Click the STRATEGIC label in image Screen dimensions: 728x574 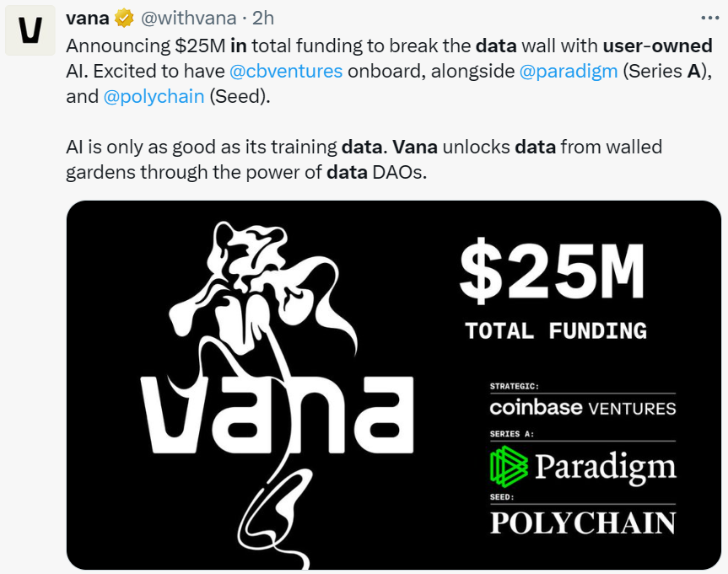[x=514, y=386]
